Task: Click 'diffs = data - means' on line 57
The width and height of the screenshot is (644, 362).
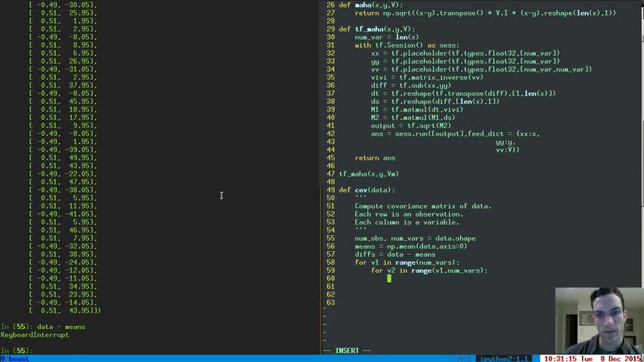Action: coord(395,254)
